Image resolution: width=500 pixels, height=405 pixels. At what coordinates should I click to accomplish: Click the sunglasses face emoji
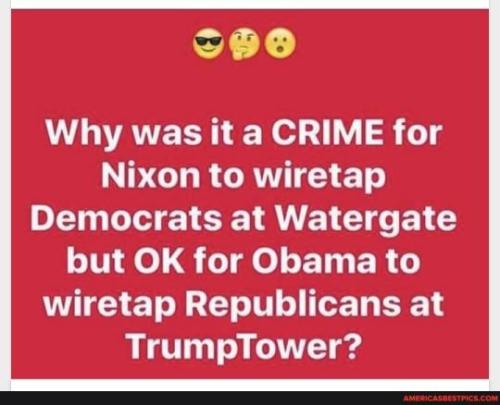pyautogui.click(x=208, y=44)
